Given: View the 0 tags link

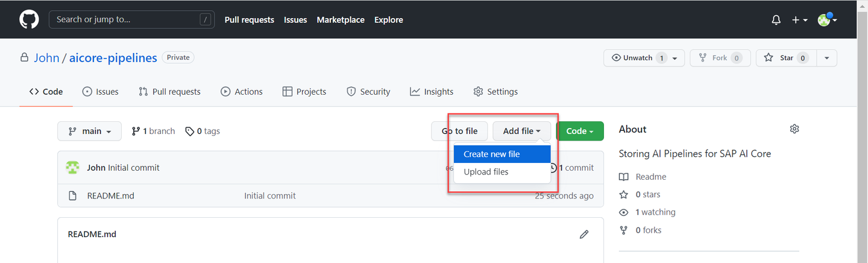Looking at the screenshot, I should [203, 131].
